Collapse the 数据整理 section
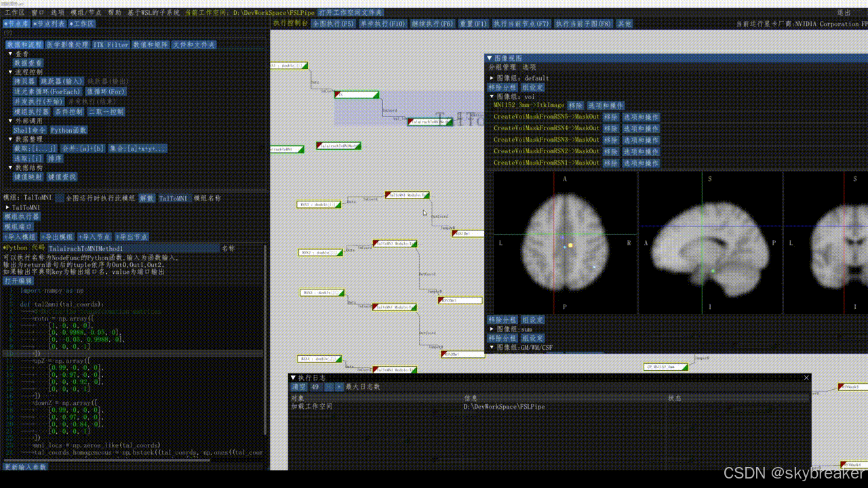 coord(11,139)
